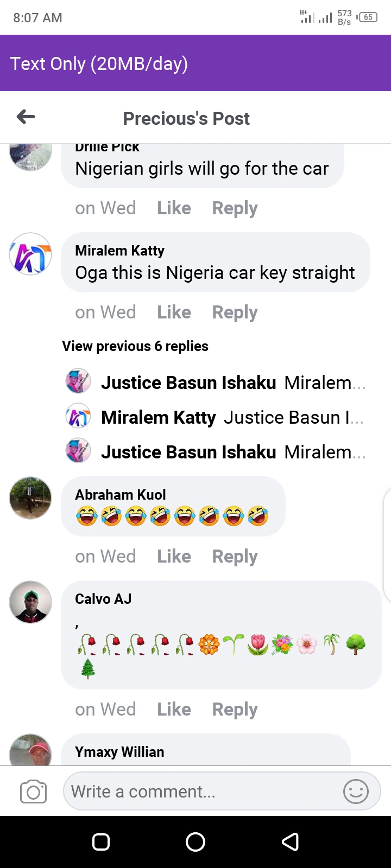Like Calvo AJ's flower emoji comment
This screenshot has height=868, width=391.
(x=174, y=710)
